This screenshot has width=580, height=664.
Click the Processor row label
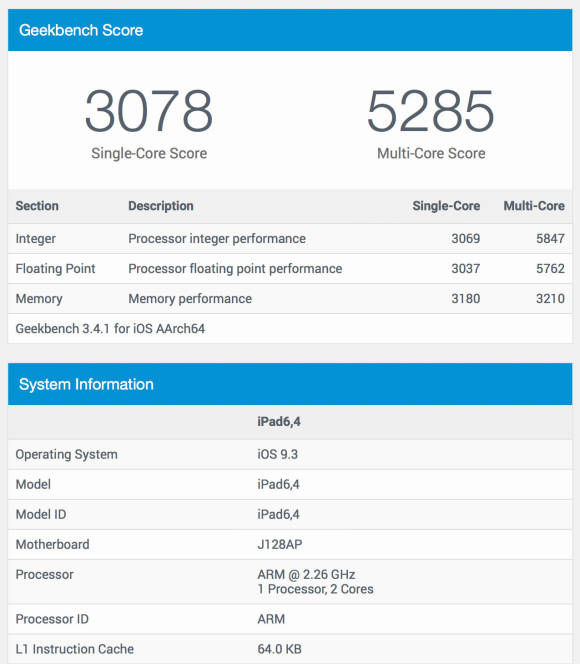pyautogui.click(x=44, y=575)
